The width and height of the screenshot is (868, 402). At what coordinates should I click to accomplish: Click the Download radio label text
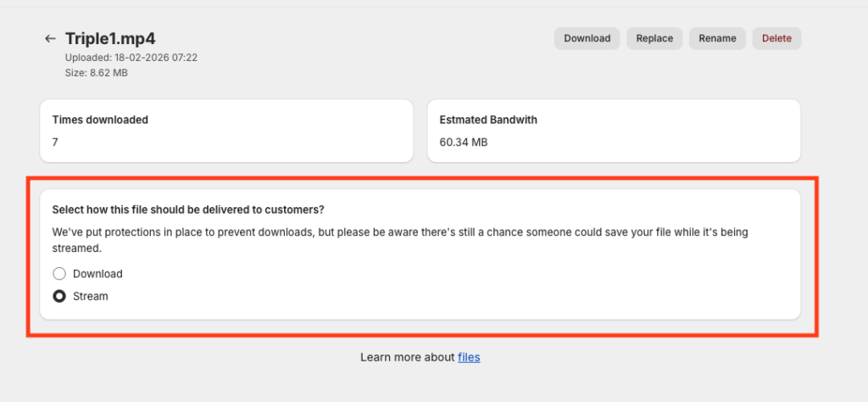97,274
